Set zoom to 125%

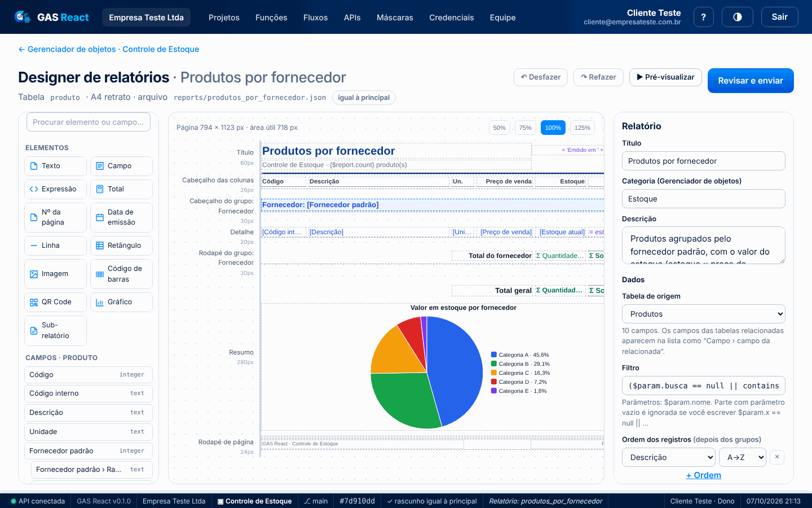pos(582,128)
